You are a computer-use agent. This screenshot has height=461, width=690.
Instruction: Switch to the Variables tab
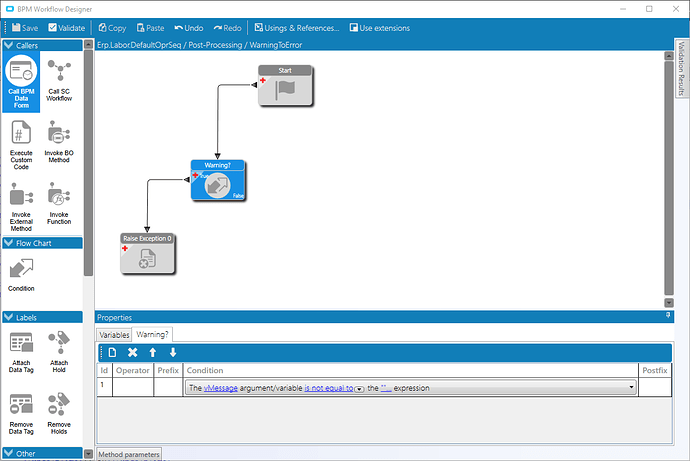click(114, 334)
